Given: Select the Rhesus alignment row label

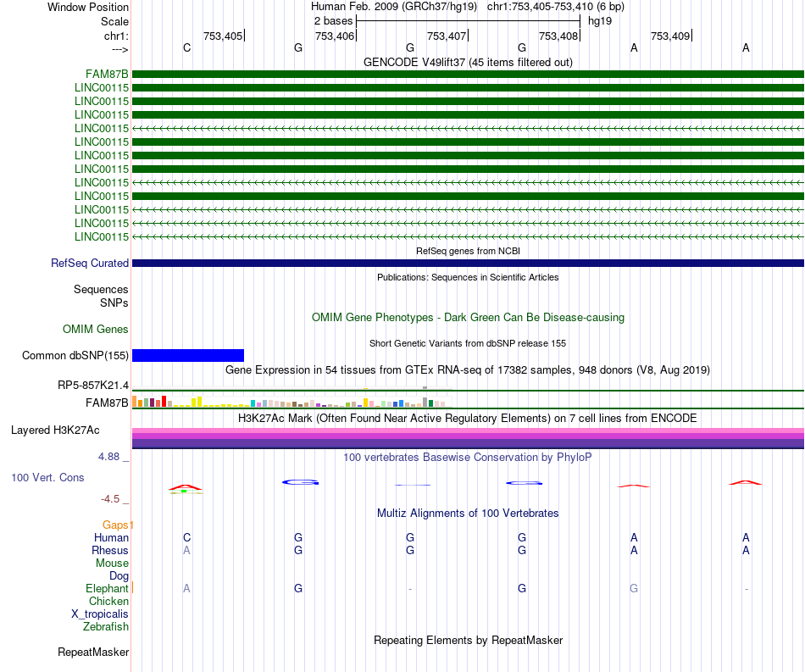Looking at the screenshot, I should 110,550.
